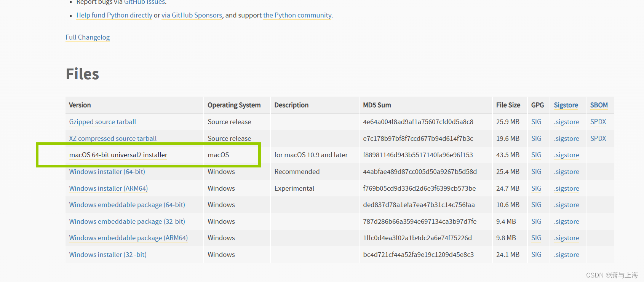This screenshot has width=644, height=282.
Task: Open .sigstore for embeddable package (64-bit) row
Action: 567,205
